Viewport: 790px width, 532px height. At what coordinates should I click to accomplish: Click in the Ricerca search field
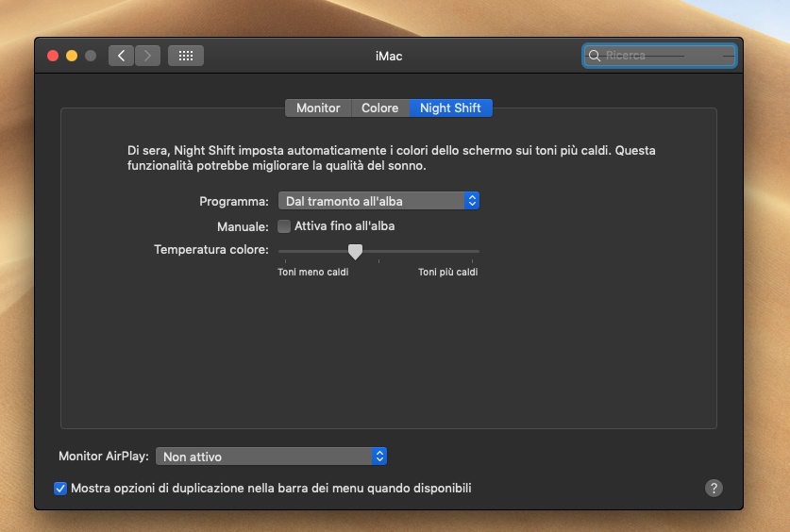660,56
